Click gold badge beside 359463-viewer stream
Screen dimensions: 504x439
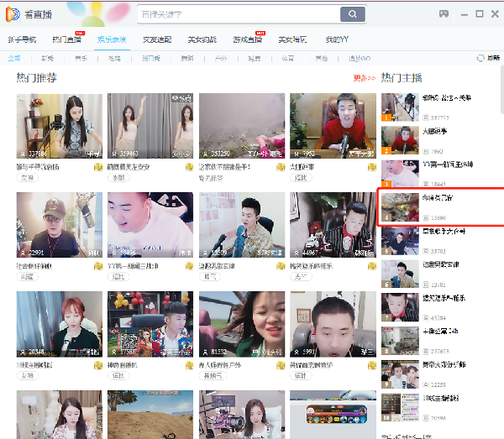pyautogui.click(x=189, y=167)
